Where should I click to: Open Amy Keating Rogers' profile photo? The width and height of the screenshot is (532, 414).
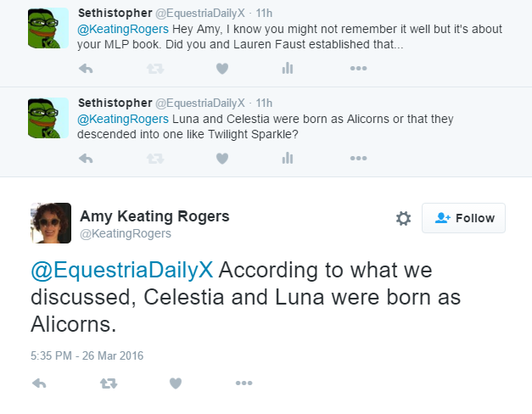click(x=50, y=223)
